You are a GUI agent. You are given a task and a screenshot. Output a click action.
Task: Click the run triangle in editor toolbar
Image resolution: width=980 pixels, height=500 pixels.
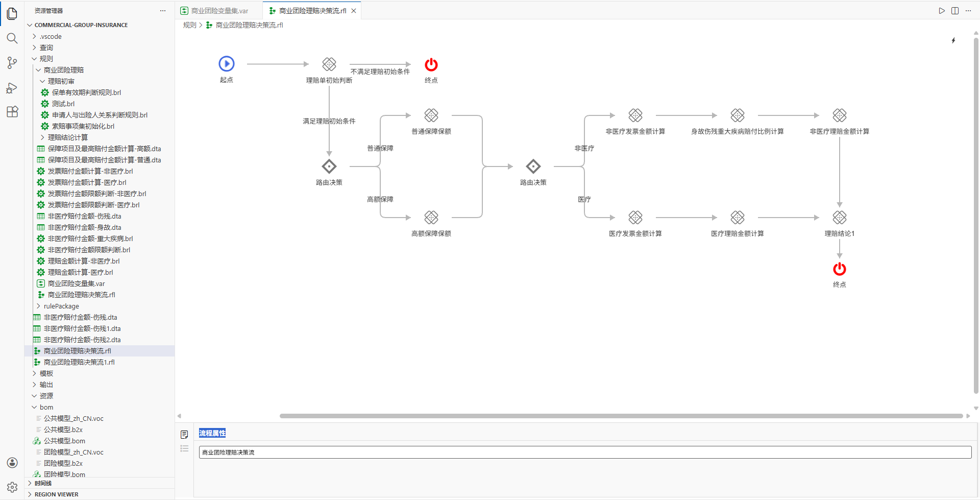[x=942, y=11]
